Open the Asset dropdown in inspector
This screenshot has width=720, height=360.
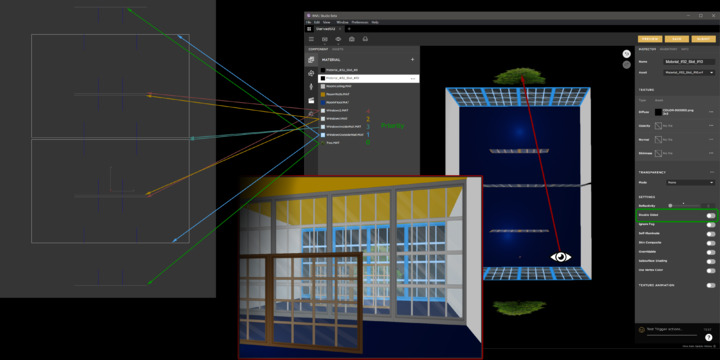point(689,73)
